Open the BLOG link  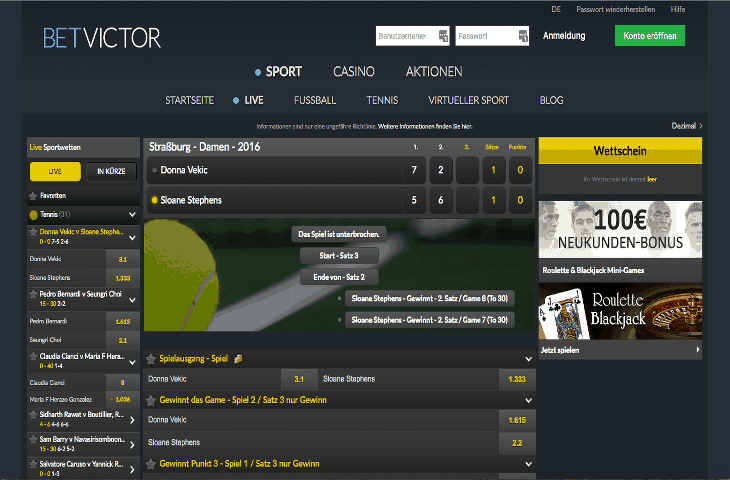click(551, 101)
